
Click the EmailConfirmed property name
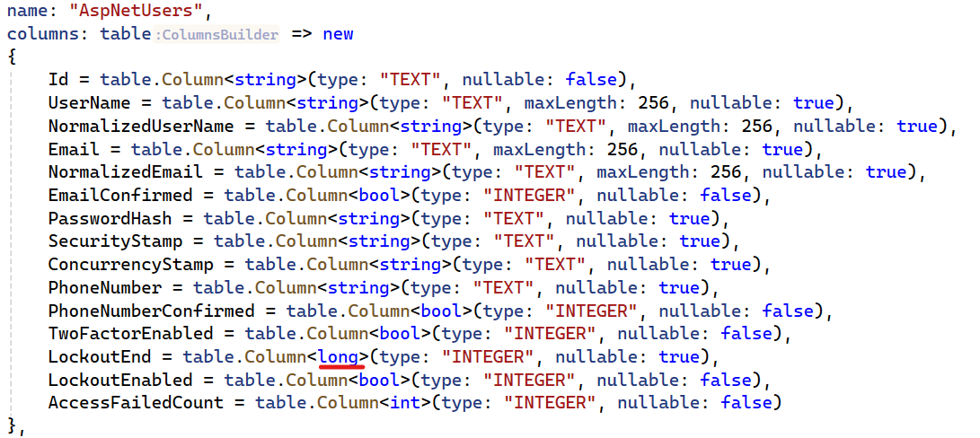point(120,196)
